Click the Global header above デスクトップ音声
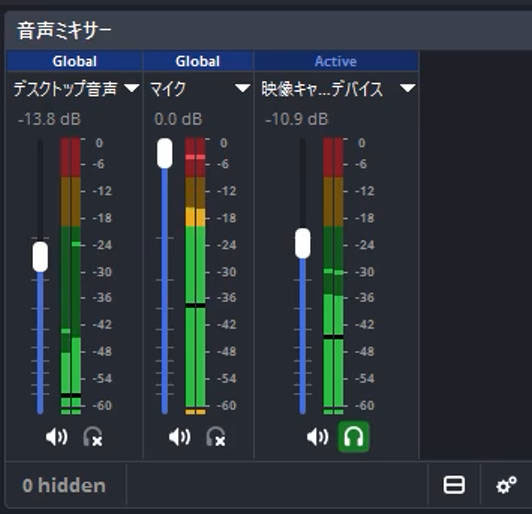Screen dimensions: 532x514 (74, 61)
